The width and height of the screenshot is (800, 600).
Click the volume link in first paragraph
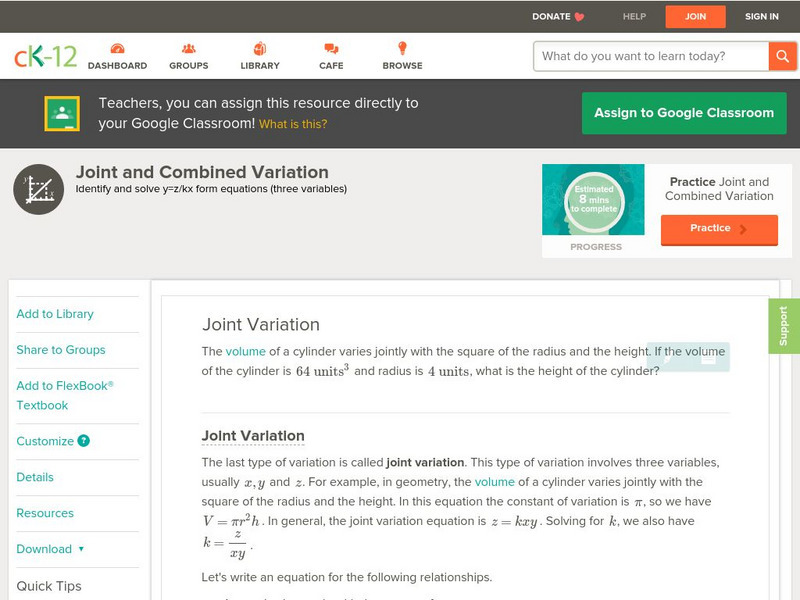point(245,352)
